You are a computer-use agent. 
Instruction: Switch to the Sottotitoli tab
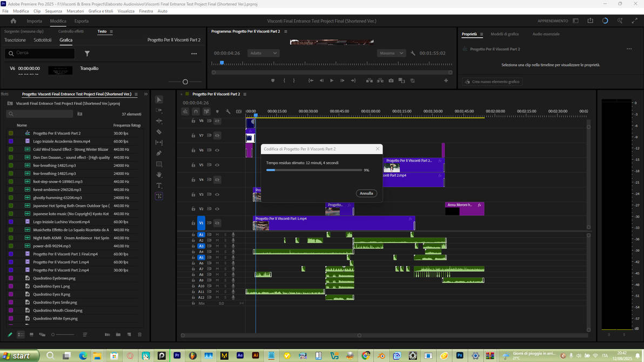click(x=43, y=40)
